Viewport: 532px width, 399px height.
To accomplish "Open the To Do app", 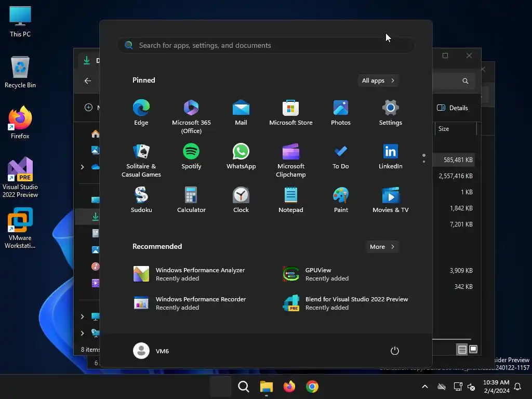I will [341, 156].
